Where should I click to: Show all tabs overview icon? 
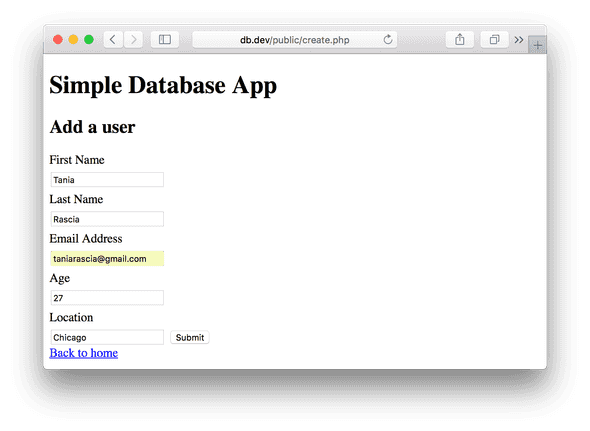[494, 40]
